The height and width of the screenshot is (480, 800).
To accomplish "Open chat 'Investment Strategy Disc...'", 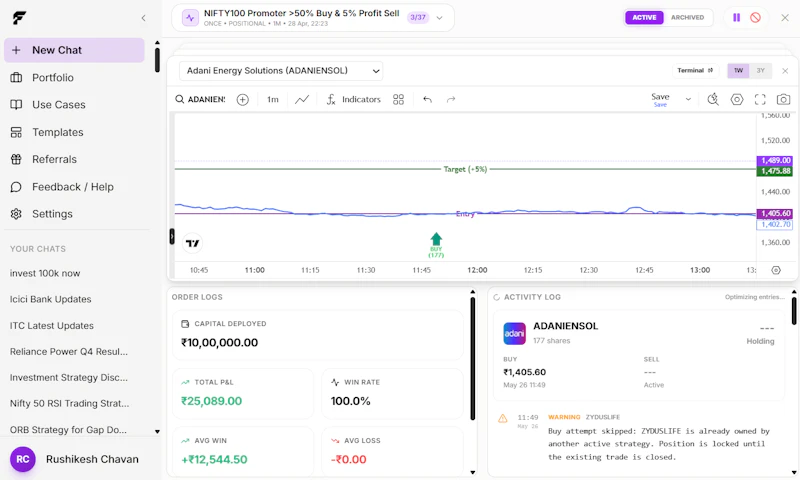I will [69, 377].
